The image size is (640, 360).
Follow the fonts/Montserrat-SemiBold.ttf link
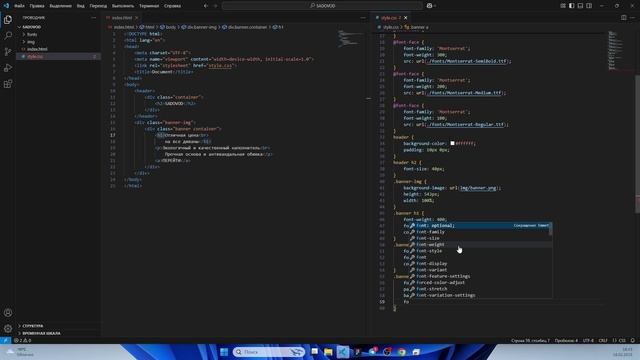click(x=466, y=61)
